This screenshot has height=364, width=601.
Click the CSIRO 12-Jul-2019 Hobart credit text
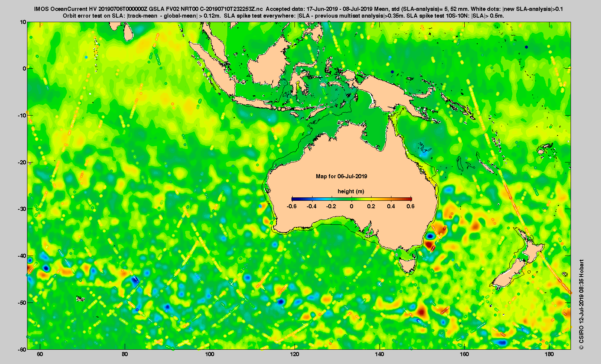point(581,304)
